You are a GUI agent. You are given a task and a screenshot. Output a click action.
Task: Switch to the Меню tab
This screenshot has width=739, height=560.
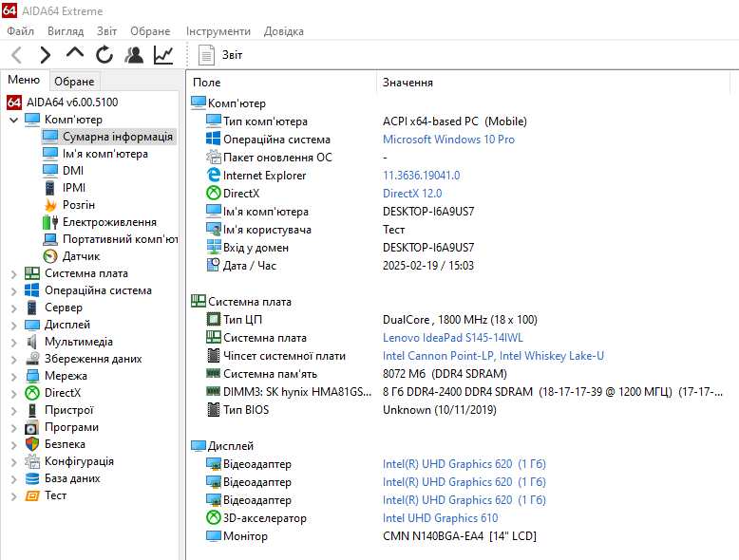point(24,80)
